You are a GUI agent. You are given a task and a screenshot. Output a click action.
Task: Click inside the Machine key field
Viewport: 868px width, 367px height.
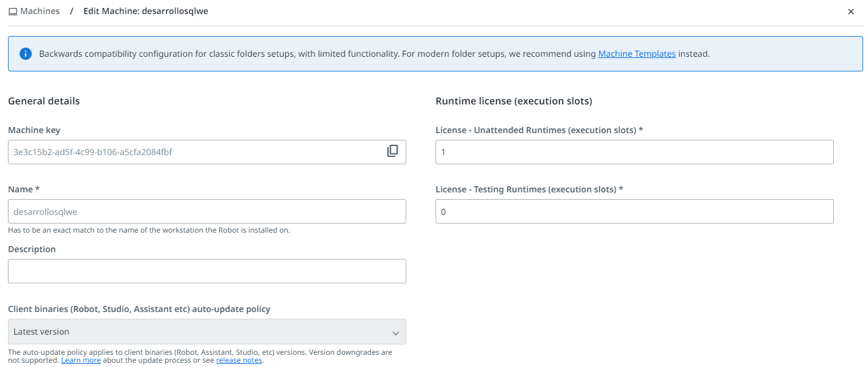(195, 152)
